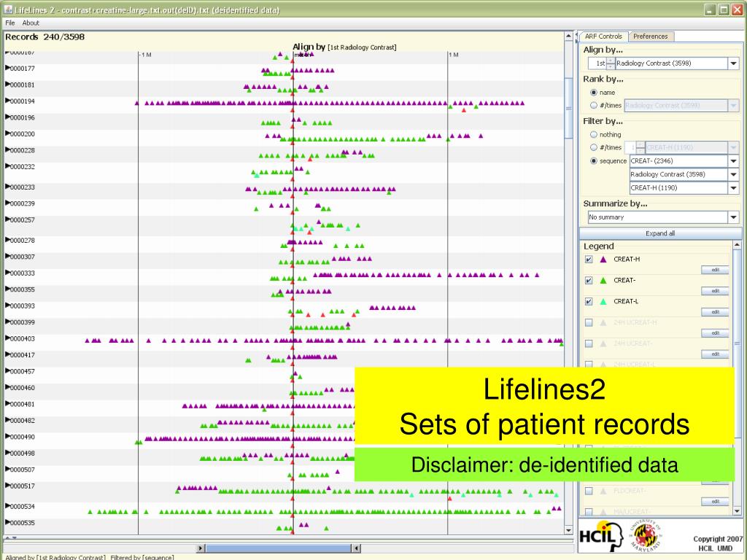Viewport: 747px width, 560px height.
Task: Expand patient record 0000257
Action: [x=7, y=220]
